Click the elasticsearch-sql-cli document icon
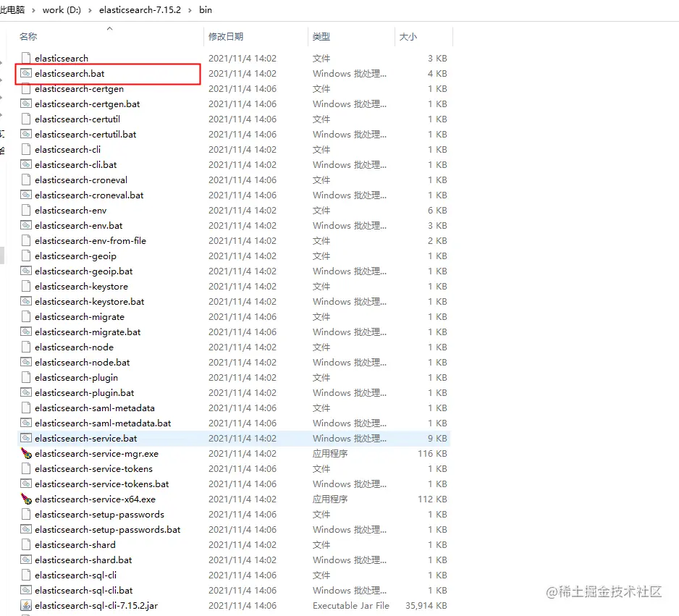Viewport: 679px width, 616px height. click(26, 575)
